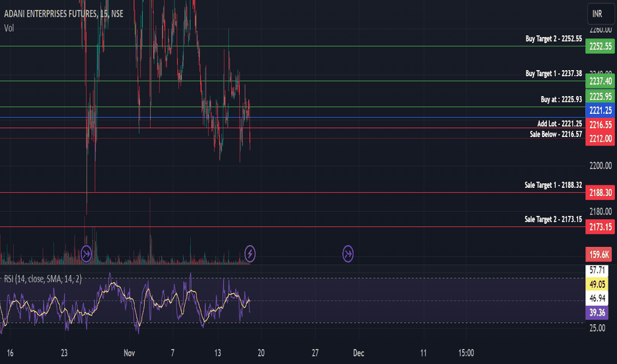Click the 15:00 label on time axis
617x364 pixels.
click(x=466, y=353)
